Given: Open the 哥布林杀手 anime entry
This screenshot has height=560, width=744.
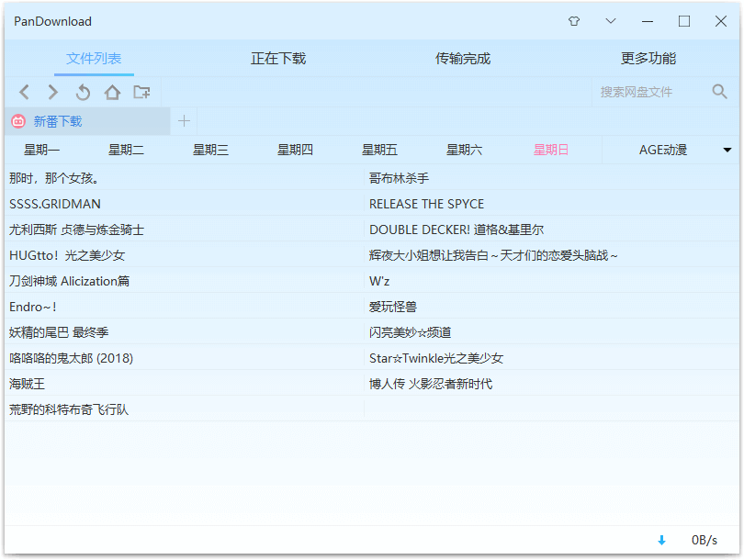Looking at the screenshot, I should click(399, 178).
